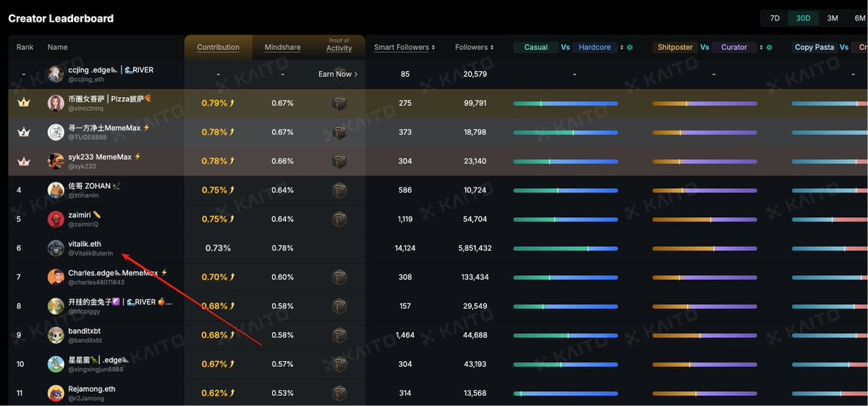868x406 pixels.
Task: Click the activity cube in the btcpiggy row
Action: point(339,306)
